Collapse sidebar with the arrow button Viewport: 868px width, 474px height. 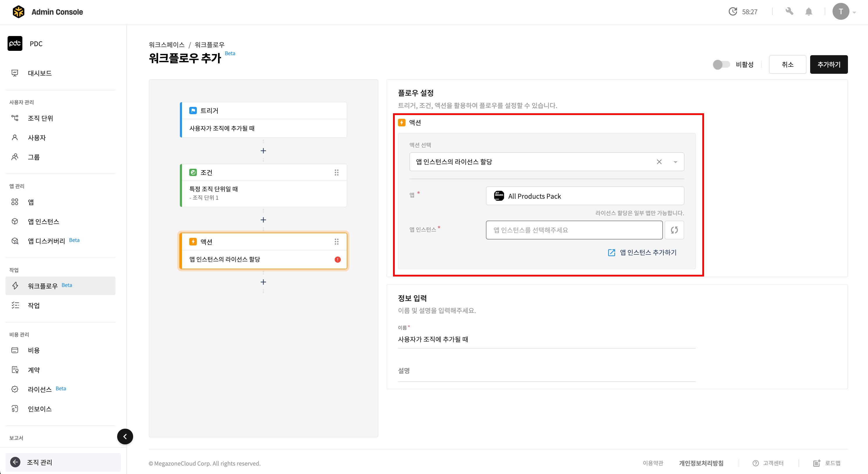125,436
